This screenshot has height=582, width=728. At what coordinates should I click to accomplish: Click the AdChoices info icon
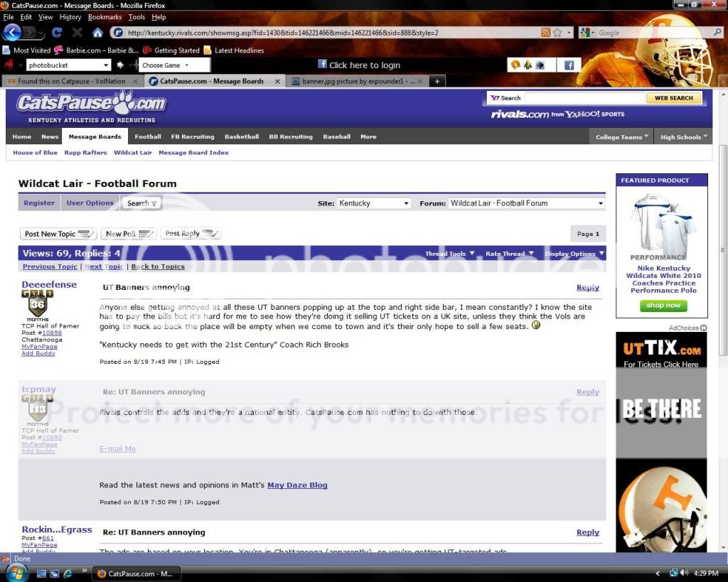click(x=703, y=328)
